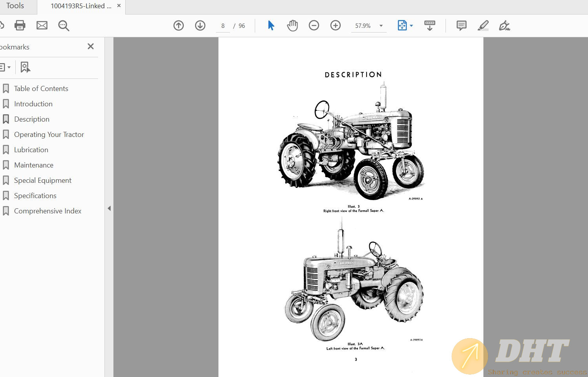Click the read mode keyboard-arrow icon
The image size is (588, 377).
pyautogui.click(x=430, y=25)
